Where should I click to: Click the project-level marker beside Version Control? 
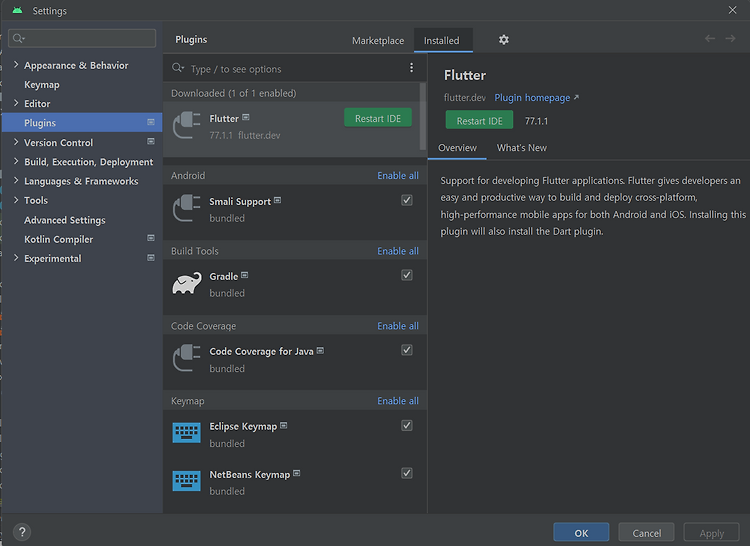pyautogui.click(x=151, y=142)
